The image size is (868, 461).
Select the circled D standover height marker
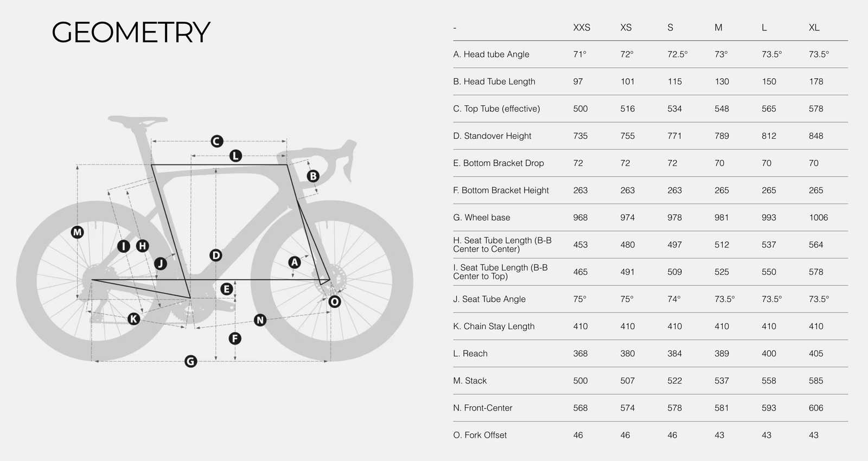point(216,255)
